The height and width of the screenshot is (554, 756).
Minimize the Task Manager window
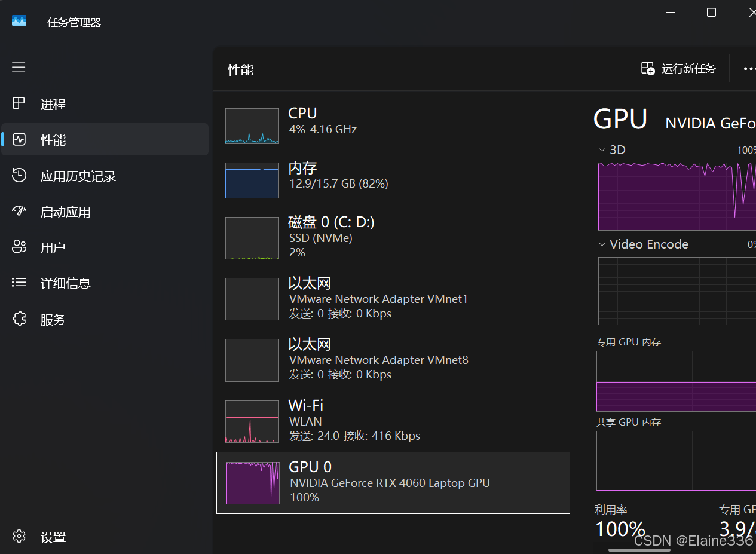[670, 12]
